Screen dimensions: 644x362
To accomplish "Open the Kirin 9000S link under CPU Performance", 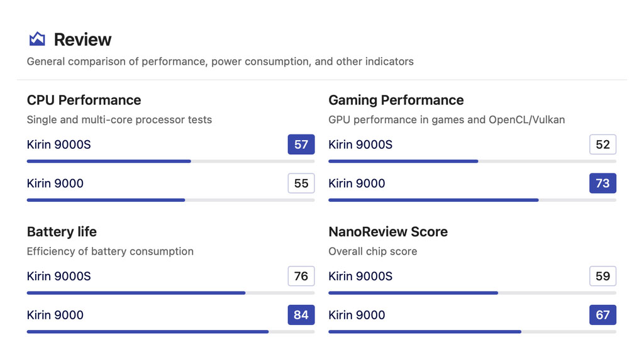I will 58,145.
